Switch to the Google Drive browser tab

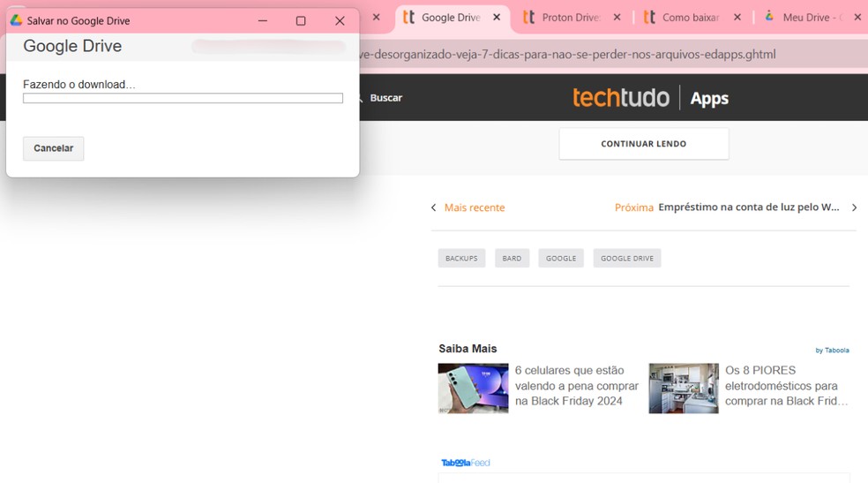coord(451,18)
